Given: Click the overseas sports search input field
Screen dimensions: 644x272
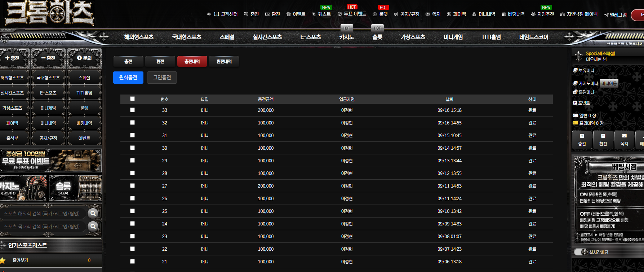Looking at the screenshot, I should (x=43, y=214).
